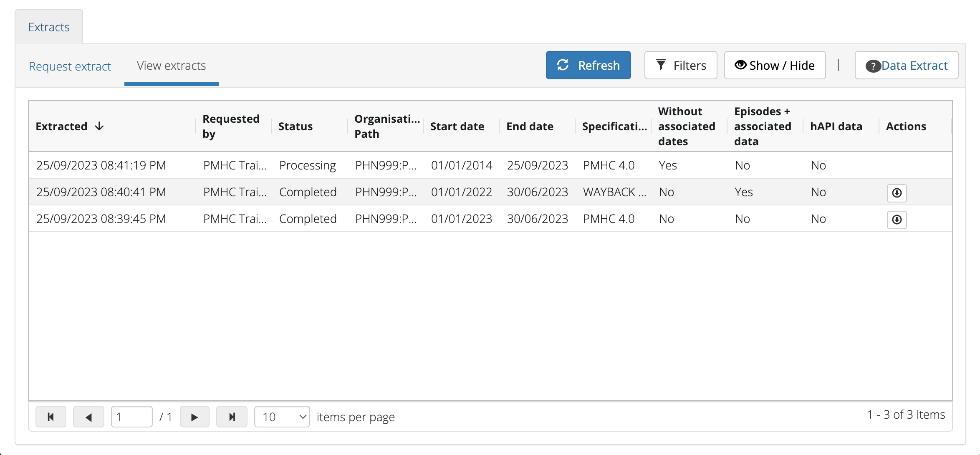Image resolution: width=980 pixels, height=455 pixels.
Task: Click the Refresh button
Action: pyautogui.click(x=588, y=66)
